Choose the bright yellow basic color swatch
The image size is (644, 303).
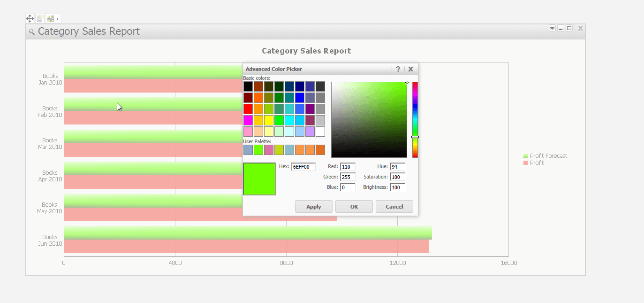tap(269, 120)
